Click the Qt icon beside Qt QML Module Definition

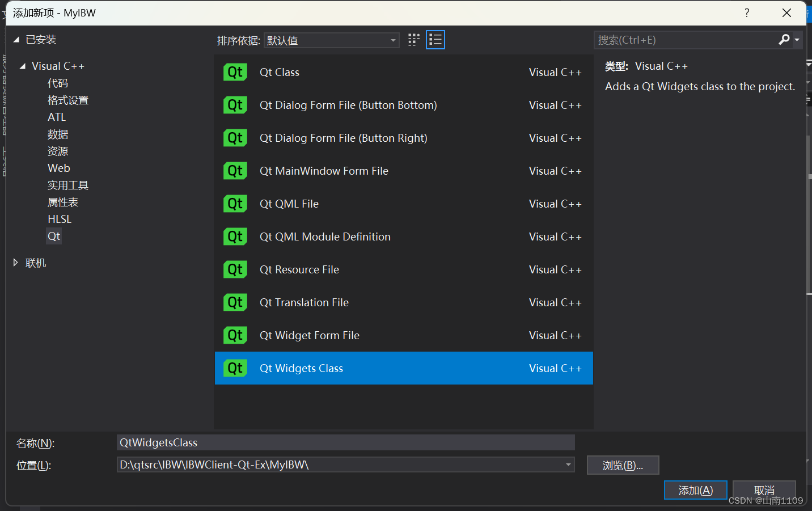[235, 237]
